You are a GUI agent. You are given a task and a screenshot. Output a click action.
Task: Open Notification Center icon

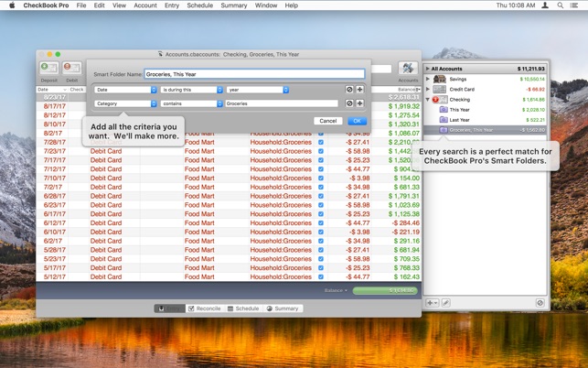(573, 5)
